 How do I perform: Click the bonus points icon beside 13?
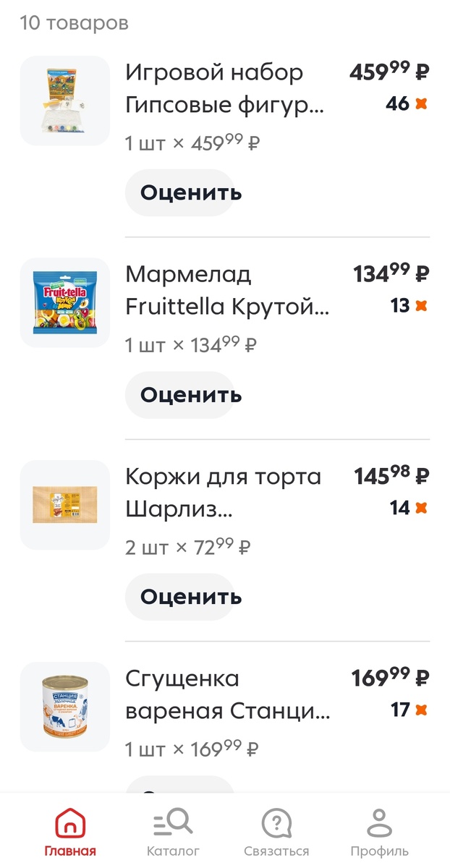point(420,307)
